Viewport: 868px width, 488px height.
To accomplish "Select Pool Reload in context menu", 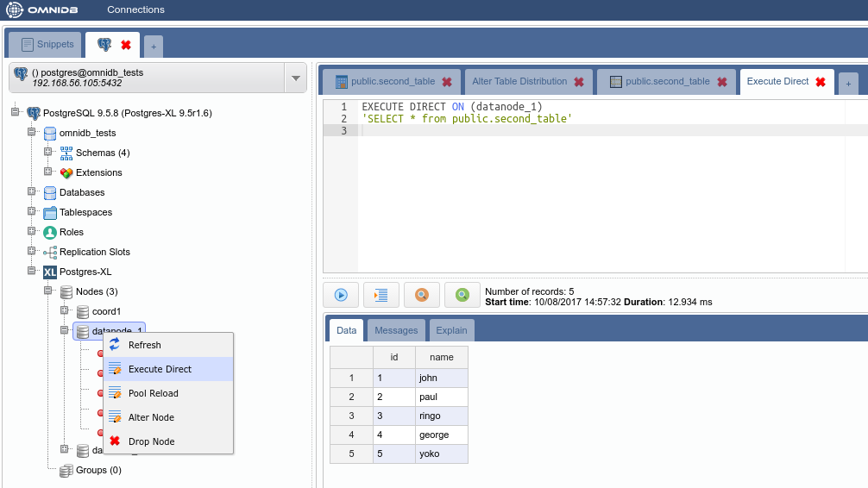I will click(153, 393).
